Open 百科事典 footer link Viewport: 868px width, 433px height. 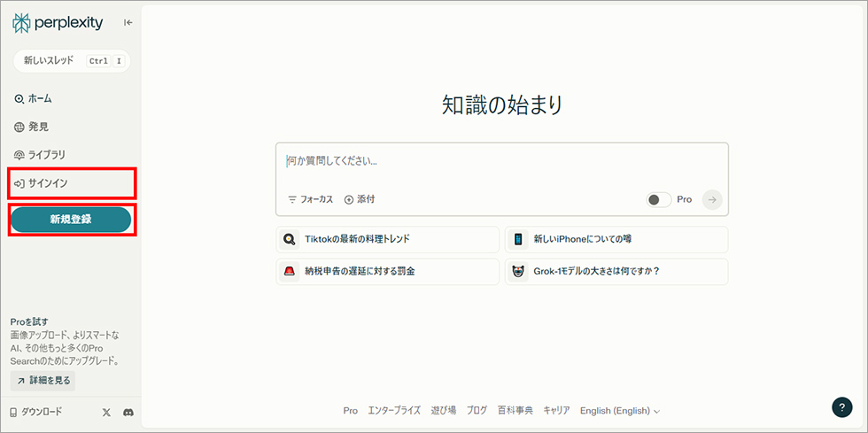tap(515, 411)
